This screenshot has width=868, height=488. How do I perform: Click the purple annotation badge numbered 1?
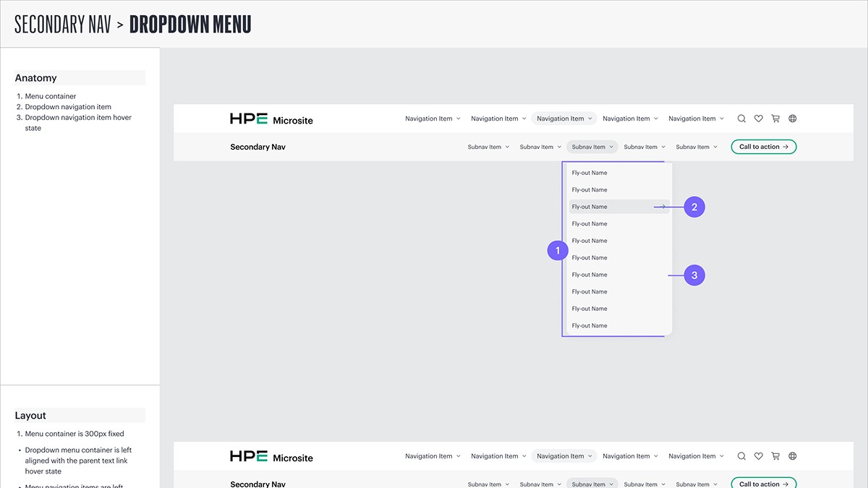pyautogui.click(x=557, y=250)
